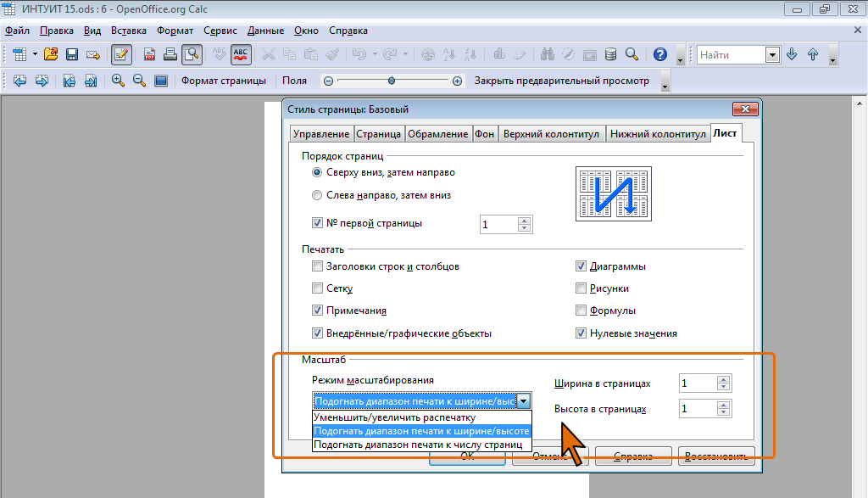This screenshot has height=498, width=868.
Task: Choose 'Подогнать диапазон печати к числу страниц'
Action: 422,445
